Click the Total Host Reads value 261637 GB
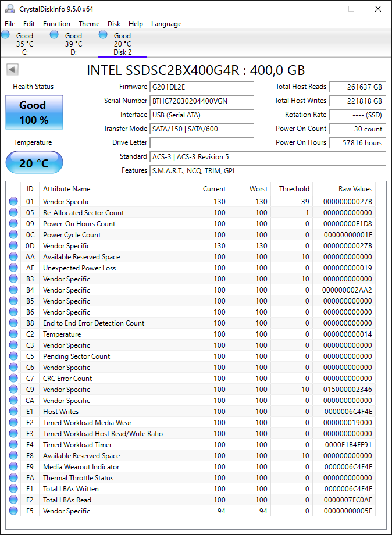The width and height of the screenshot is (392, 535). 358,87
